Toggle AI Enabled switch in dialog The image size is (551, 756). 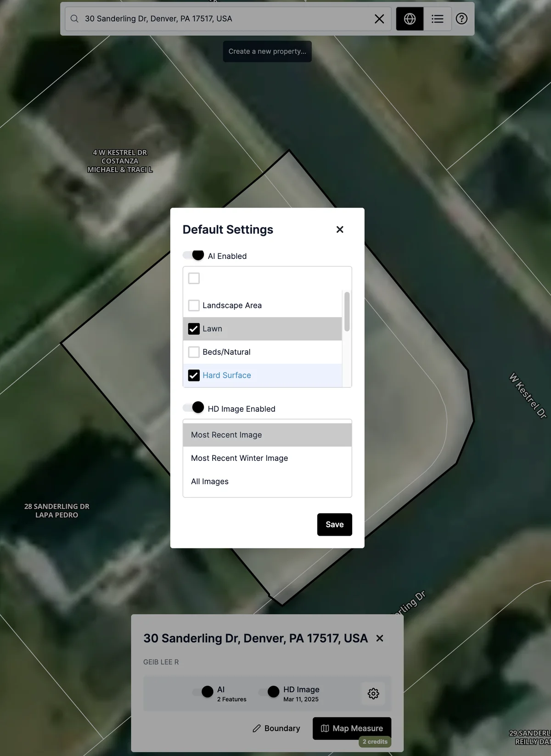(193, 255)
